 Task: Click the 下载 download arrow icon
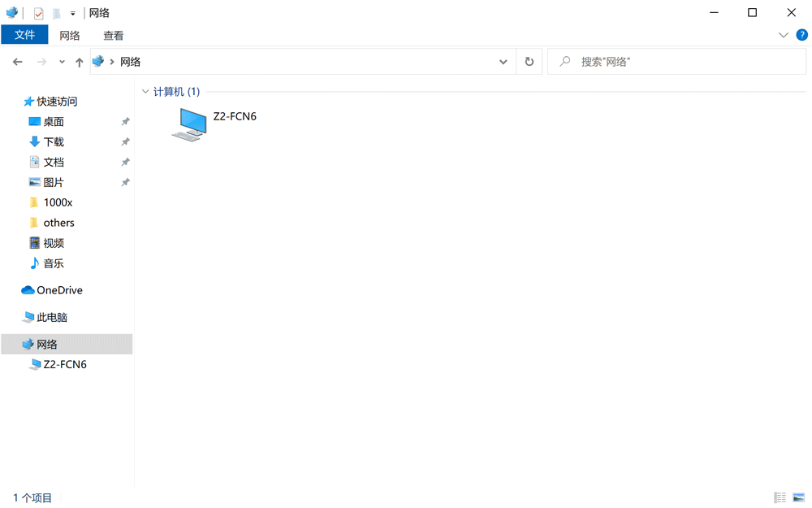34,141
